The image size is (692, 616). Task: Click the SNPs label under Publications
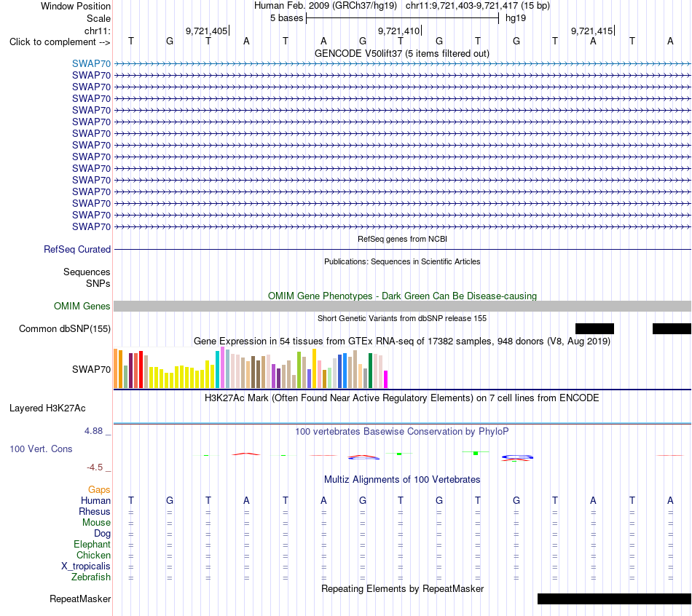[98, 283]
